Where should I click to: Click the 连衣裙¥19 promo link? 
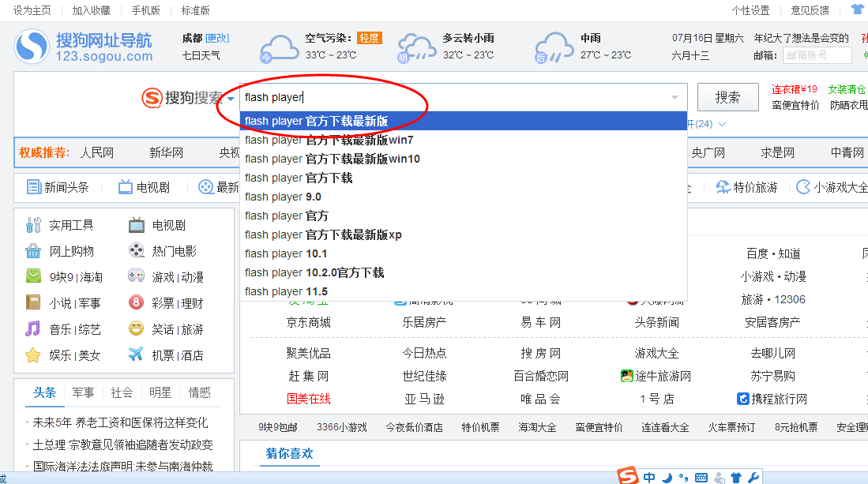tap(795, 89)
